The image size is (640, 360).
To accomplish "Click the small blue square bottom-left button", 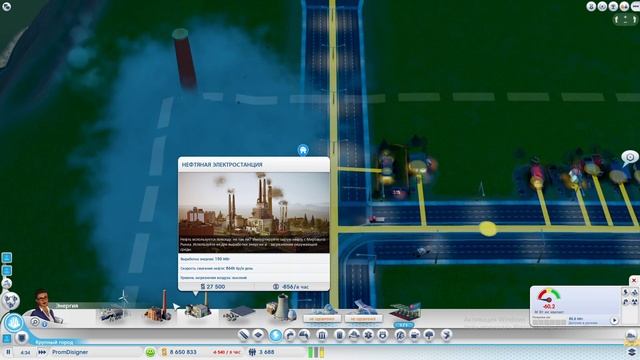I will click(7, 338).
